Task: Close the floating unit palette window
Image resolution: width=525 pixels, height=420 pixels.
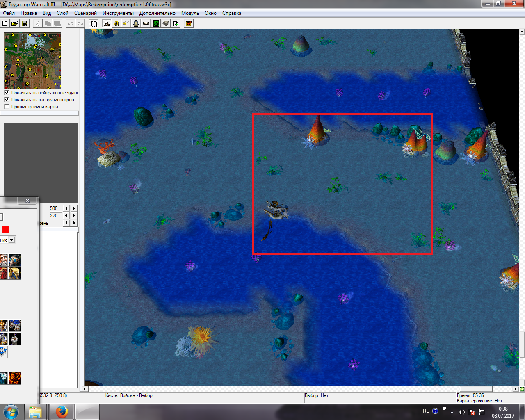Action: pyautogui.click(x=27, y=201)
